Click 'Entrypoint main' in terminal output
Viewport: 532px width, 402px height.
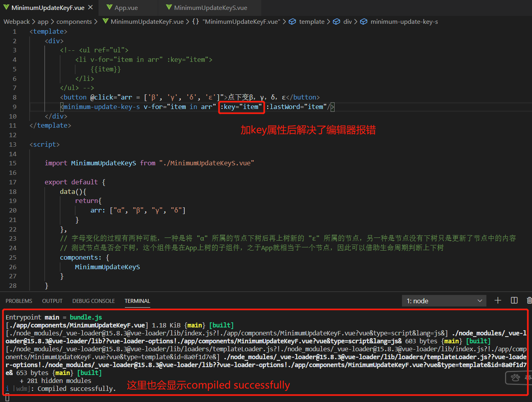pos(33,317)
